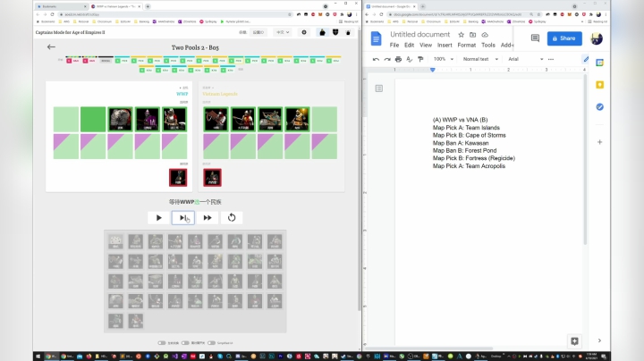Open comment history icon in Docs

pyautogui.click(x=535, y=38)
